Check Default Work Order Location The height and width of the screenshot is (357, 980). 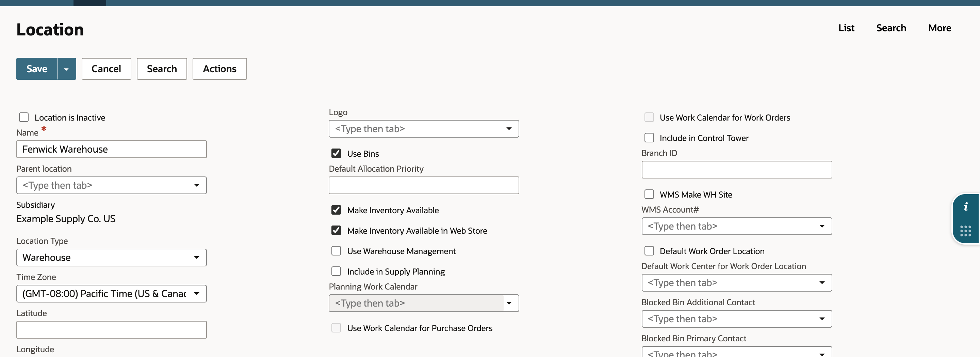649,251
